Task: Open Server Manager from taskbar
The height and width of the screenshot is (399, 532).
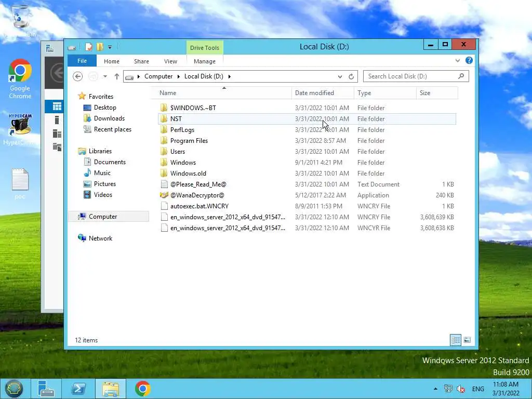Action: tap(46, 389)
